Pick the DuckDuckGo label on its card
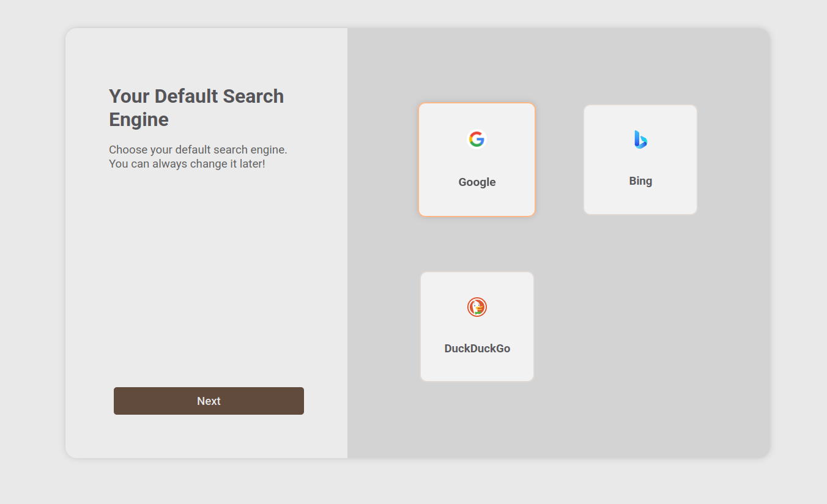The width and height of the screenshot is (827, 504). [477, 349]
